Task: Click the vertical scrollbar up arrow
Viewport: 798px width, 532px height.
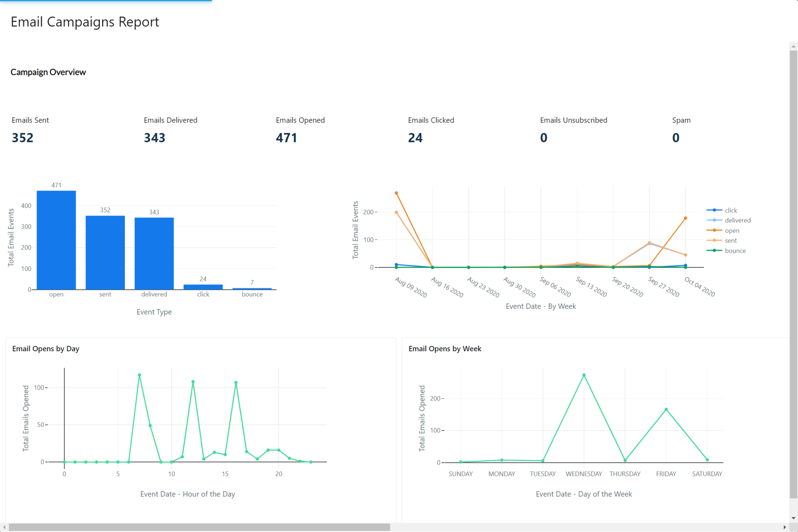Action: (793, 46)
